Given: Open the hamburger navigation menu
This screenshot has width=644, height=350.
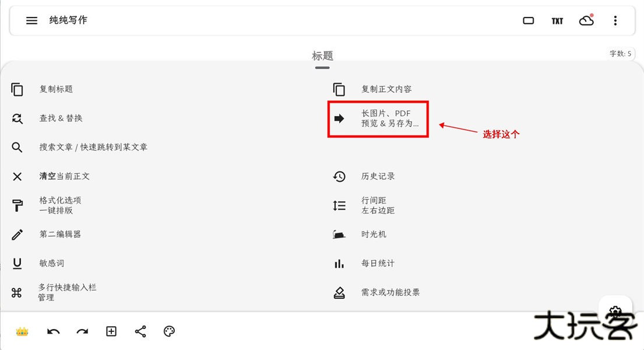Looking at the screenshot, I should [x=31, y=20].
